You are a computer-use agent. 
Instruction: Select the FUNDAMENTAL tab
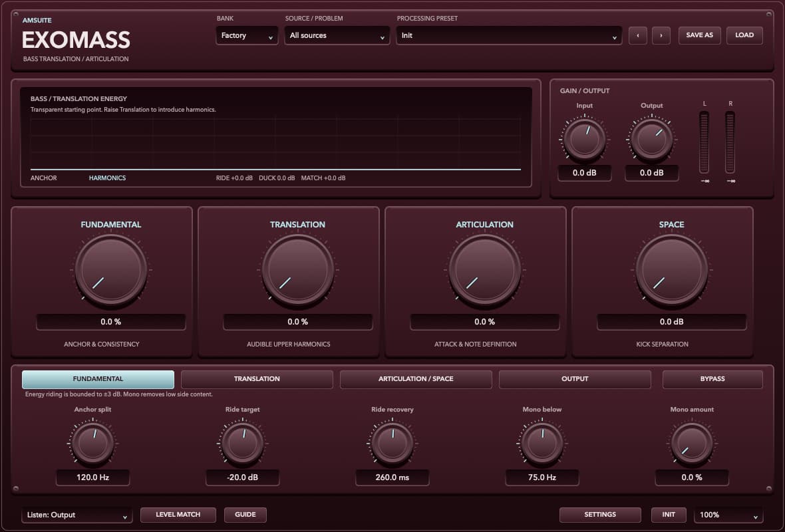98,379
